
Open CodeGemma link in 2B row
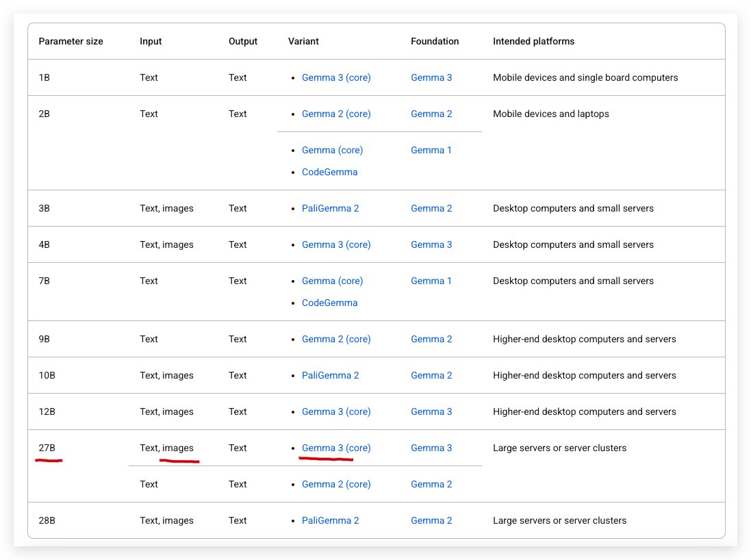point(329,172)
